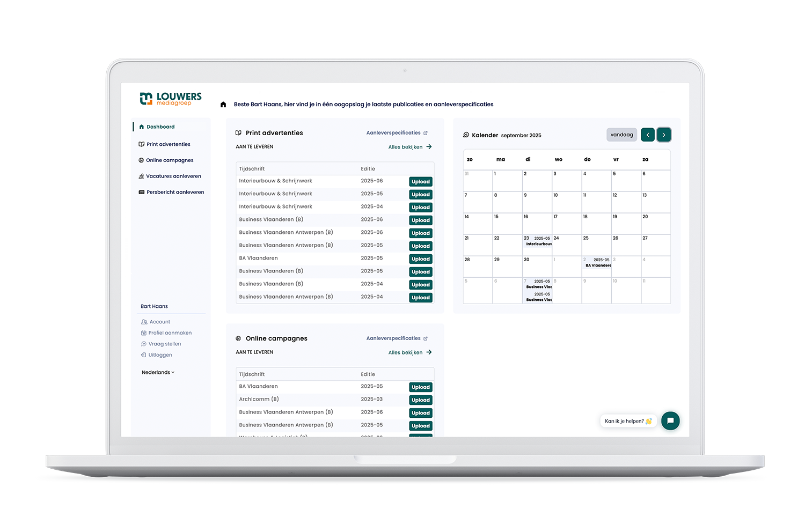This screenshot has width=805, height=532.
Task: Click the Online campagnes globe icon heading
Action: tap(238, 338)
